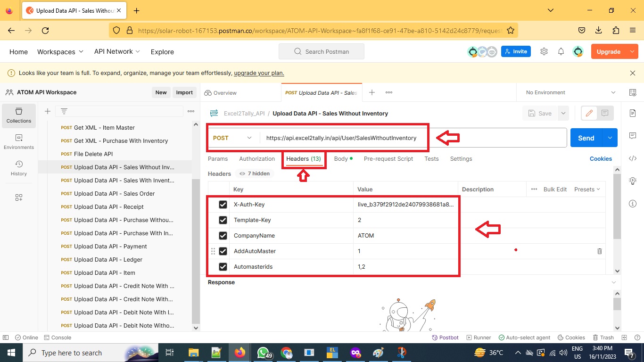Expand the Workspaces menu
The image size is (644, 362).
pyautogui.click(x=60, y=51)
